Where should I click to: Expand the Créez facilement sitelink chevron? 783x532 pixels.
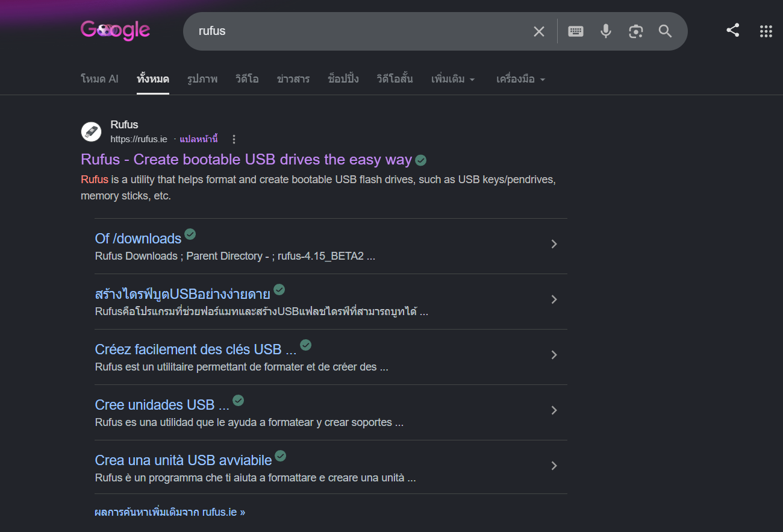[554, 355]
